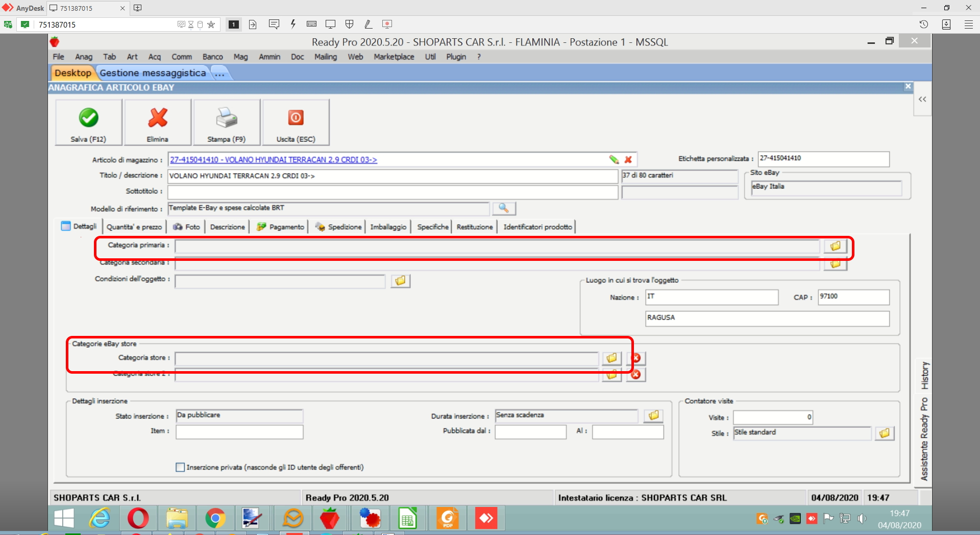Switch to the Specifiche tab
980x535 pixels.
coord(433,227)
